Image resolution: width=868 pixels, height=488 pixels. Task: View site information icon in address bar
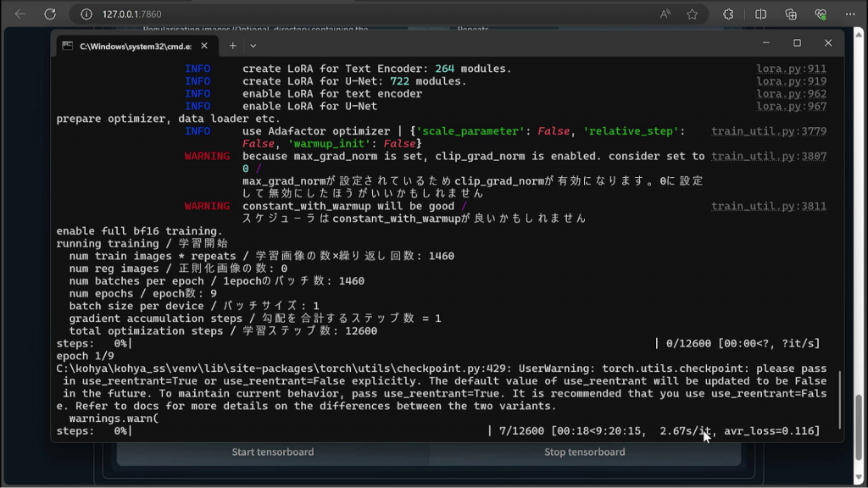(x=86, y=14)
